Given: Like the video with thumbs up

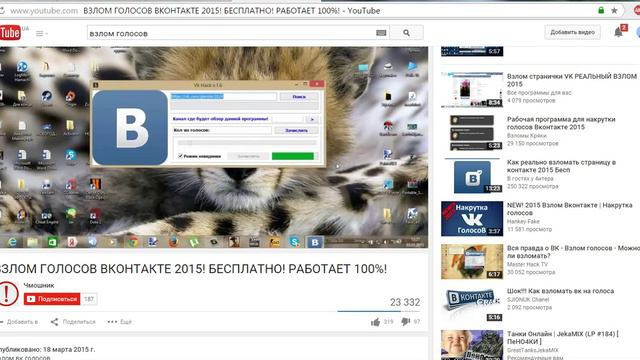Looking at the screenshot, I should [x=376, y=322].
